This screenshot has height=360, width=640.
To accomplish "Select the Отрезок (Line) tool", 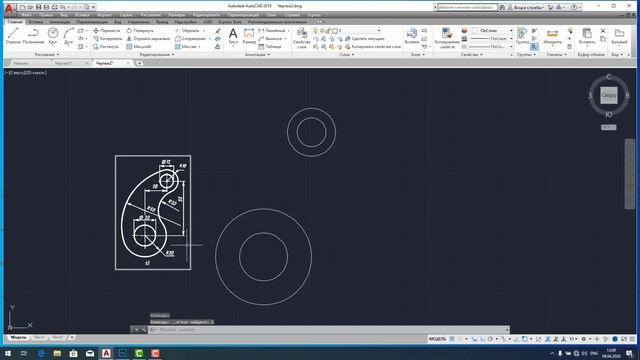I will [13, 36].
